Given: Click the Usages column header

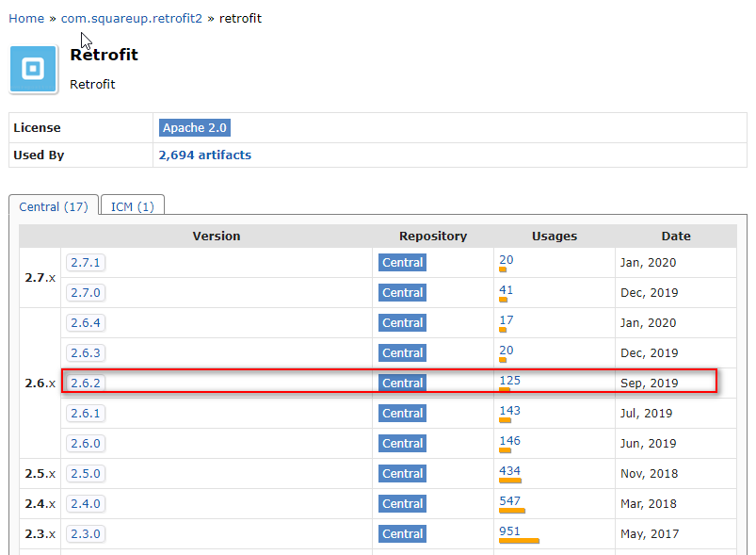Looking at the screenshot, I should pos(555,236).
